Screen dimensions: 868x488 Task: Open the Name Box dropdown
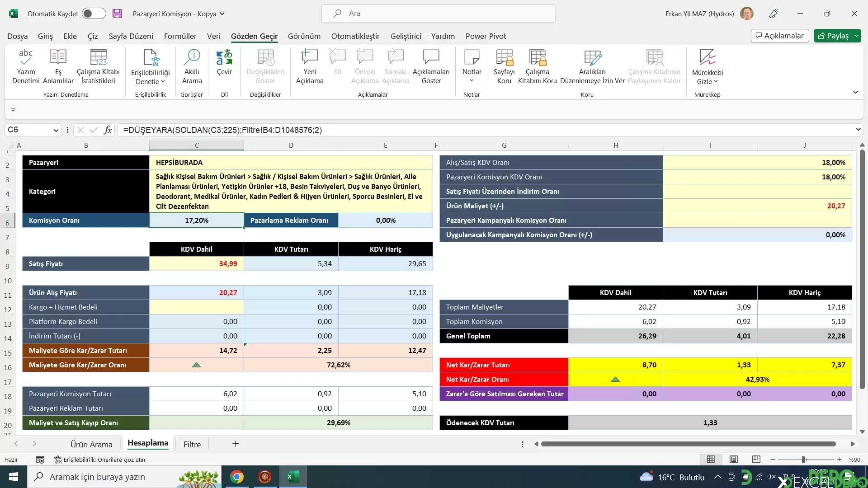click(56, 130)
